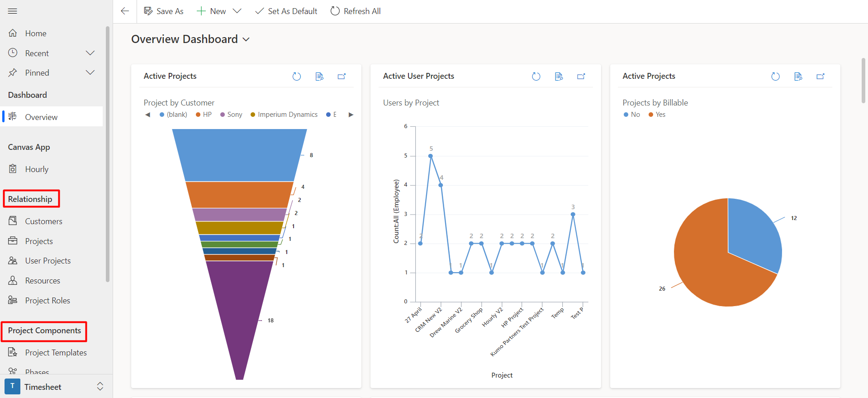
Task: Expand the Projects by Billable chart
Action: coord(820,77)
